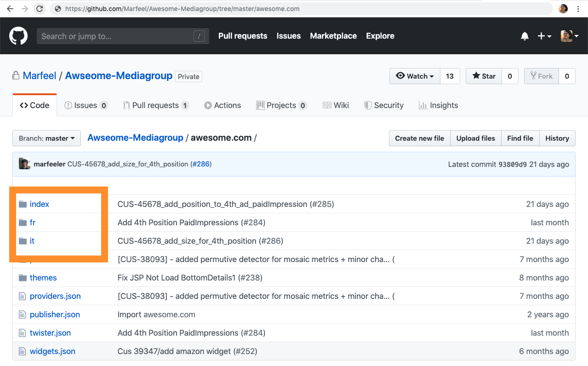Screen dimensions: 588x366
Task: Click Awseome-Mediagroup in the breadcrumb path
Action: [x=135, y=138]
